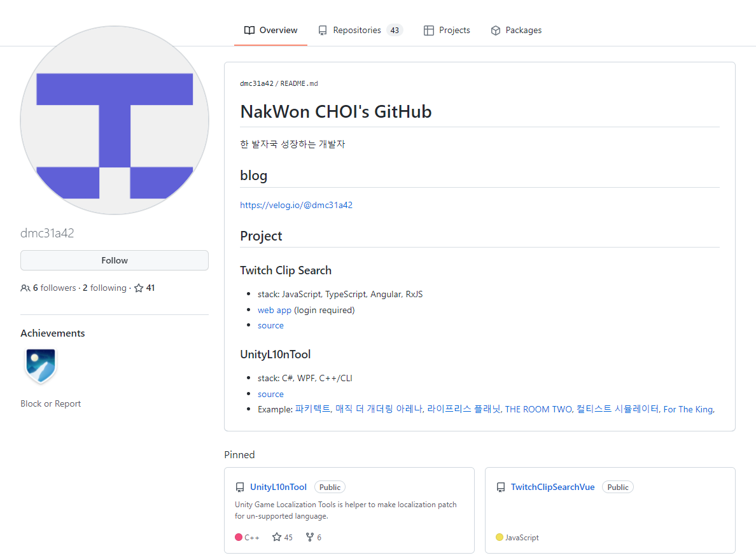Select the Projects tab
This screenshot has height=560, width=756.
coord(454,30)
